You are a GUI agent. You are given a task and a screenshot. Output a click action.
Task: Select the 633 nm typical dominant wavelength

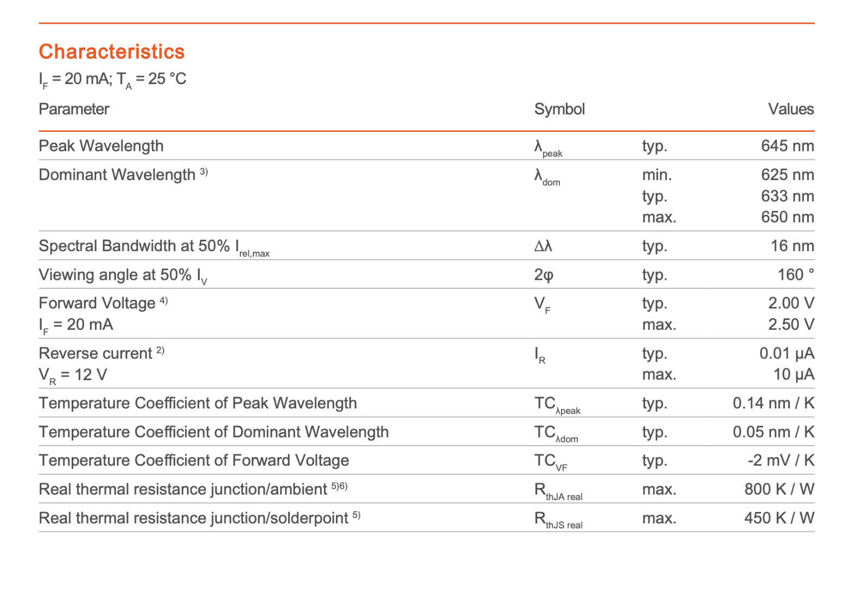787,196
